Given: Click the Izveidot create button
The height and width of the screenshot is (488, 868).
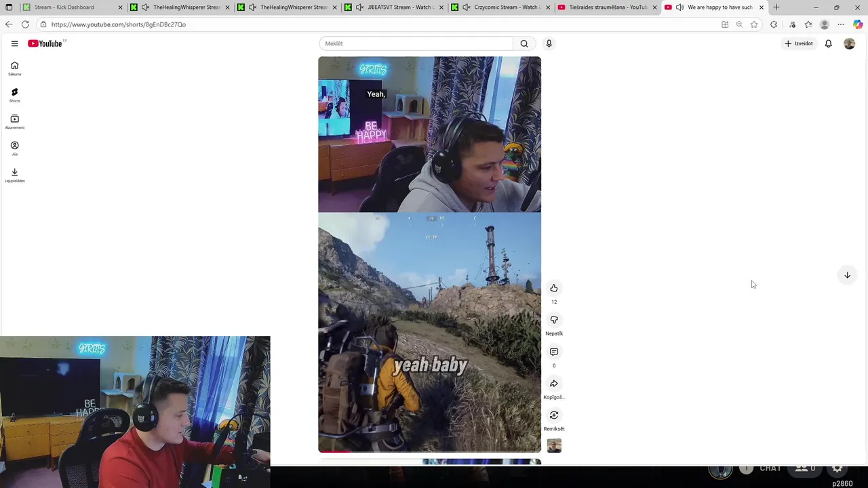Looking at the screenshot, I should click(799, 43).
